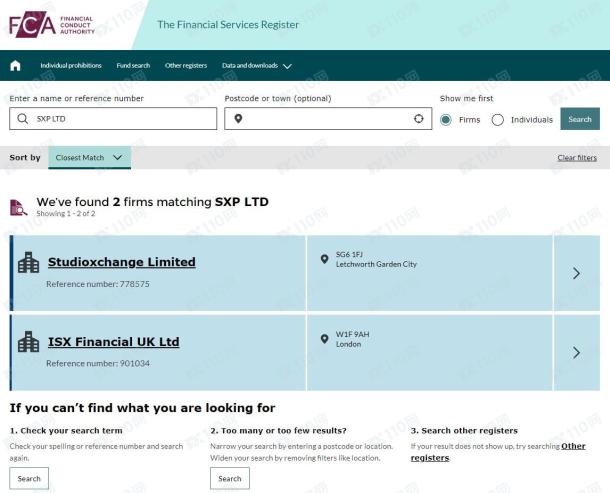Click the FCA logo
This screenshot has width=610, height=493.
tap(52, 25)
